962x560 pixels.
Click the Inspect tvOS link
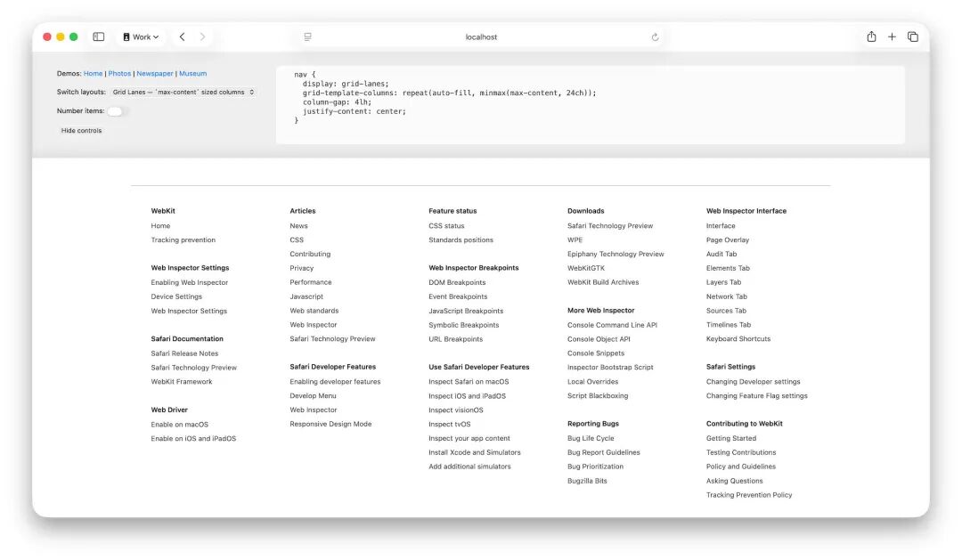point(450,425)
